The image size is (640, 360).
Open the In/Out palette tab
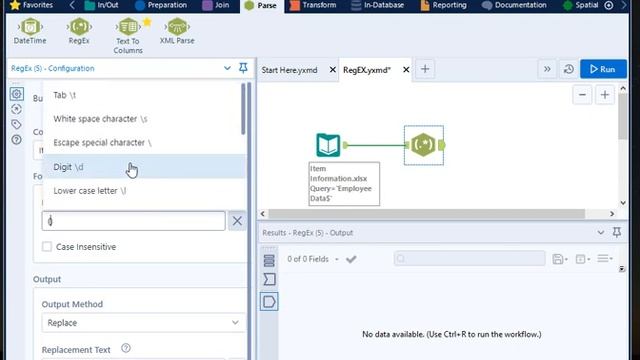click(x=101, y=5)
